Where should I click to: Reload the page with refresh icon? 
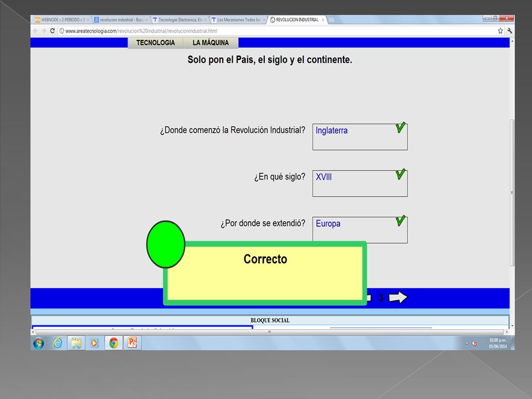click(x=52, y=31)
